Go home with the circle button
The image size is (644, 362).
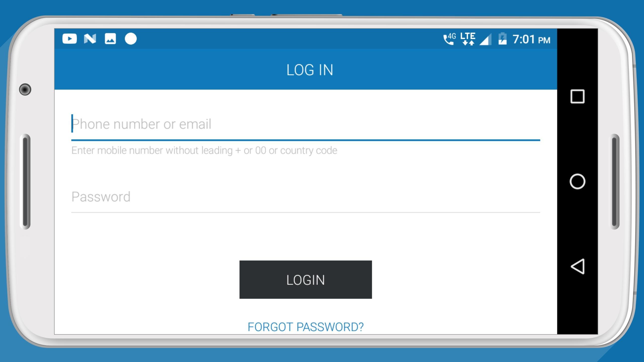(577, 181)
